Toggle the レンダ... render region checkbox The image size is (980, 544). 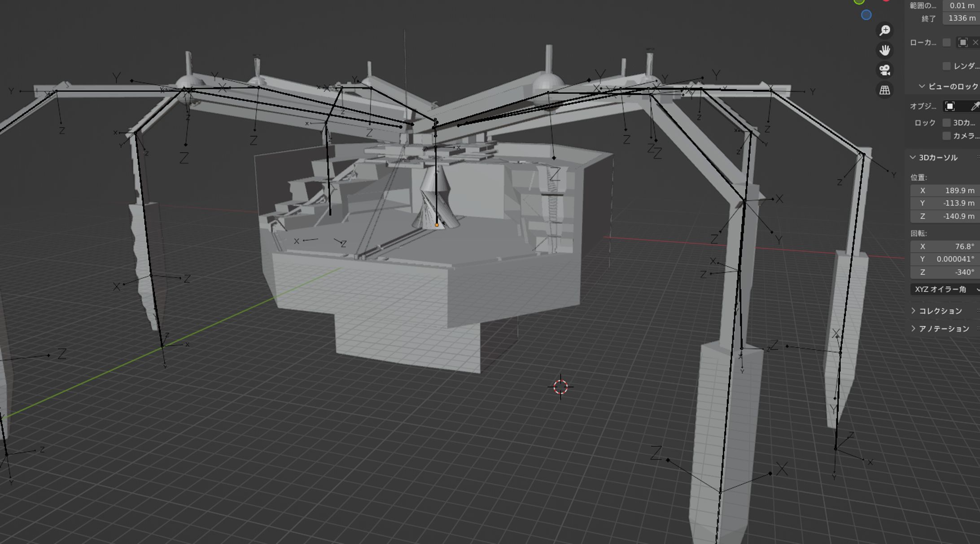pyautogui.click(x=946, y=66)
